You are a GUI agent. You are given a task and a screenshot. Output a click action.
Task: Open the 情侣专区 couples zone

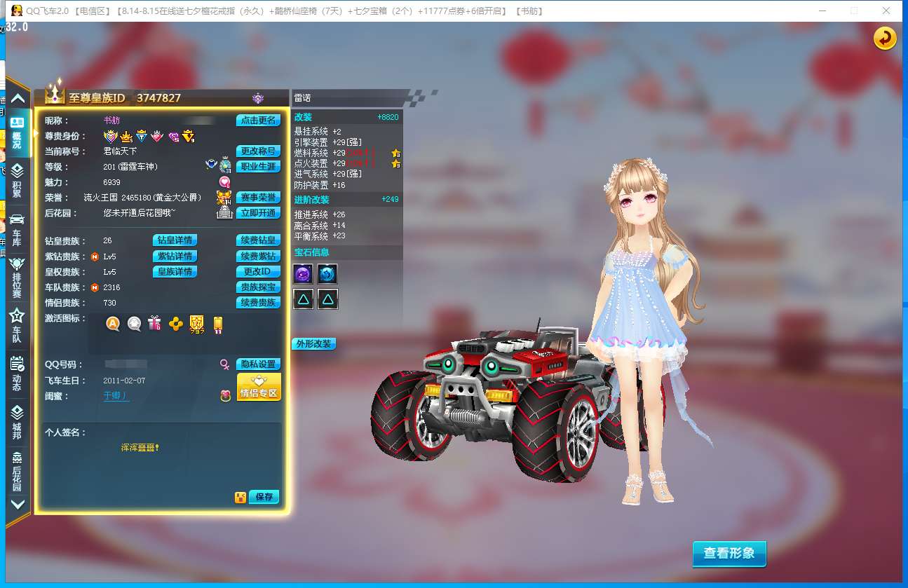[x=259, y=388]
